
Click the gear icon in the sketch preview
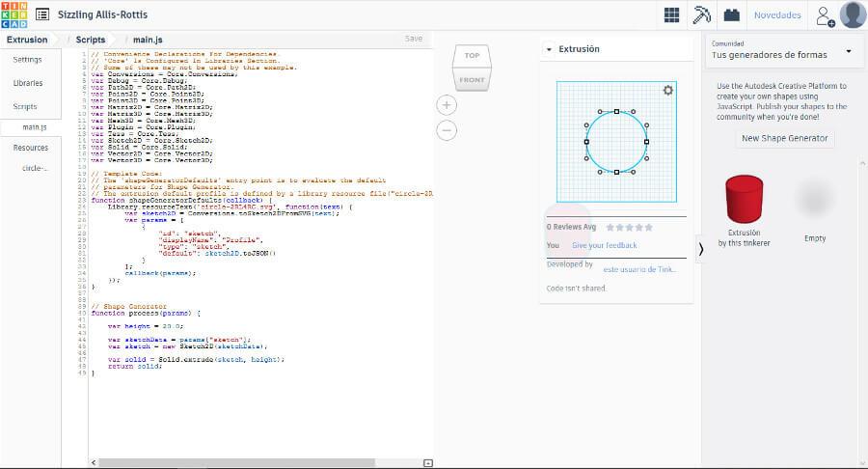click(668, 91)
